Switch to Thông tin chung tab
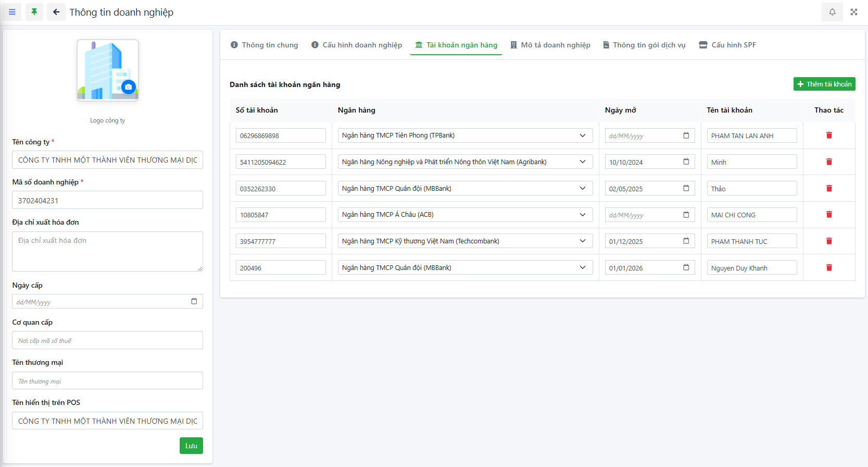Screen dimensions: 868x467 [x=265, y=45]
